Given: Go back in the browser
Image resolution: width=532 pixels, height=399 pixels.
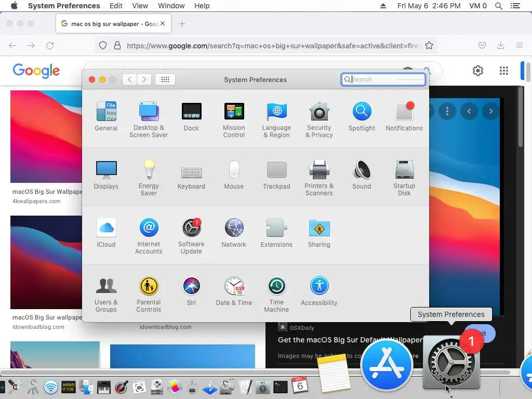Looking at the screenshot, I should coord(12,46).
